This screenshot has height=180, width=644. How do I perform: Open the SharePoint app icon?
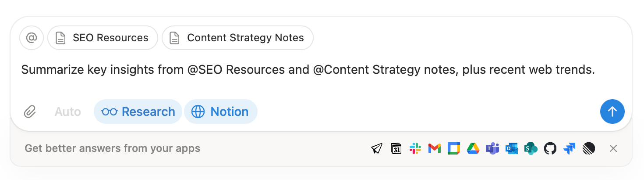coord(531,148)
